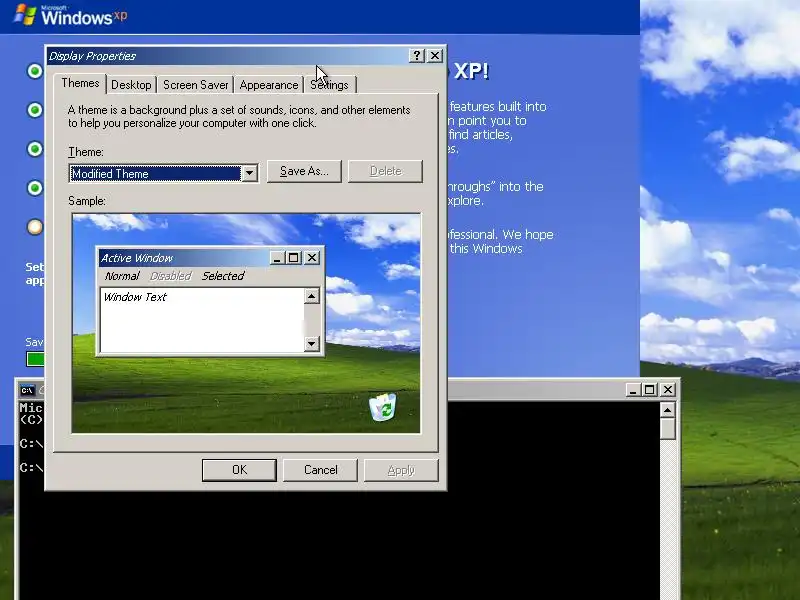The image size is (800, 600).
Task: Select the third green setup step indicator
Action: [x=35, y=149]
